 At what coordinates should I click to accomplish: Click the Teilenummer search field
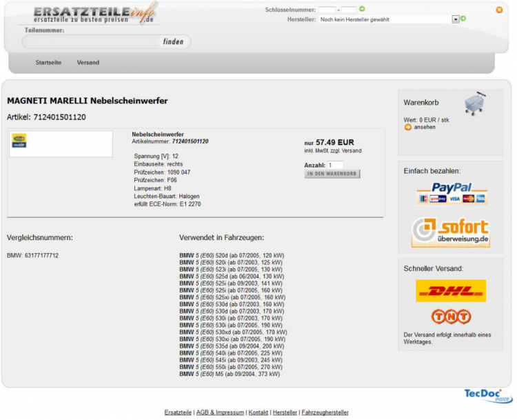pos(92,42)
